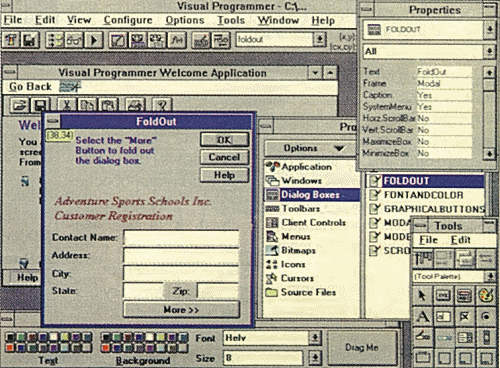Toggle the FONTANDCOLOR check mark

click(375, 195)
